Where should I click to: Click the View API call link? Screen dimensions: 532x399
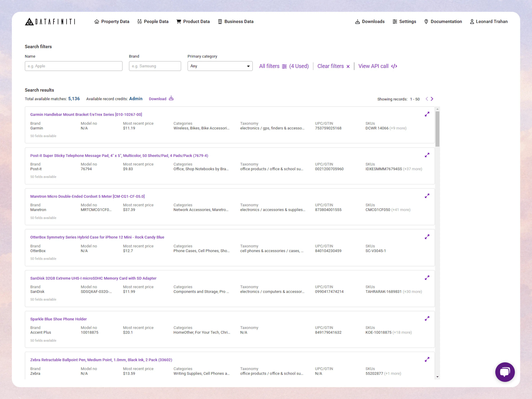373,66
